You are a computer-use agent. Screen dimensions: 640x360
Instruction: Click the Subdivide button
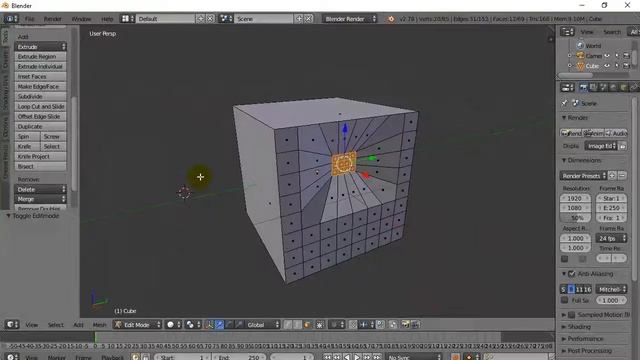(40, 97)
